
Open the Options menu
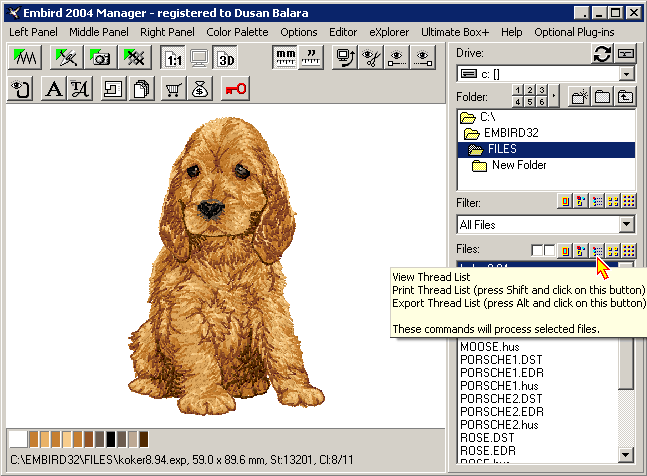pyautogui.click(x=299, y=32)
